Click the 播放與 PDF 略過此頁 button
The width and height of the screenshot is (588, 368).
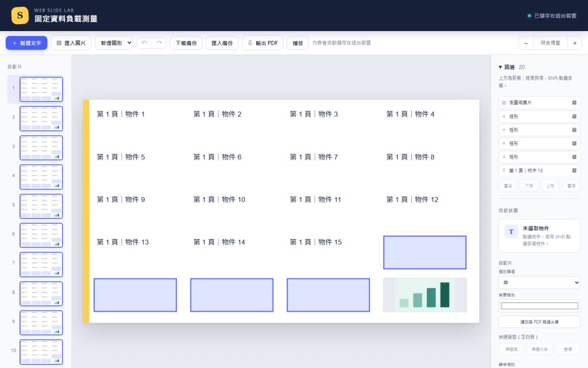click(539, 322)
